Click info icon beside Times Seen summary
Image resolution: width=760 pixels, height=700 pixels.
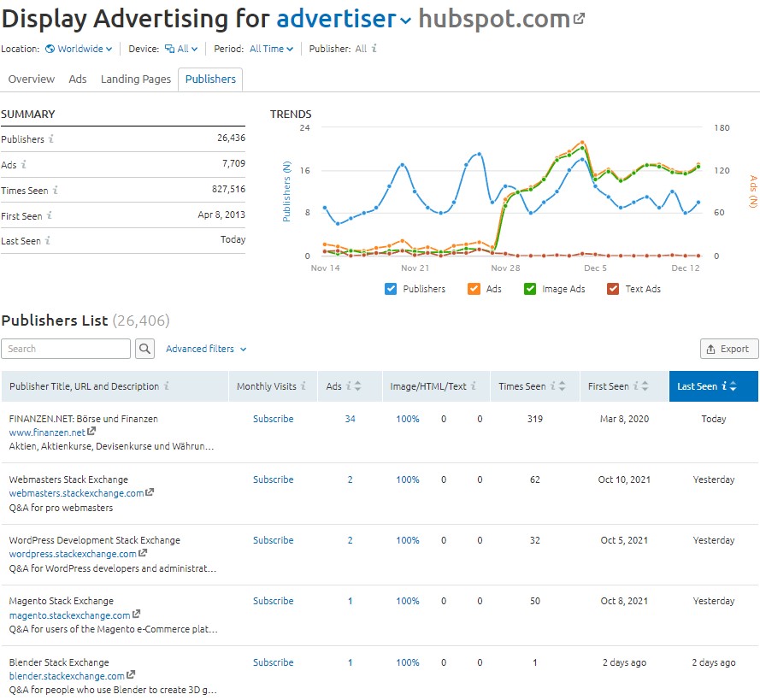56,190
